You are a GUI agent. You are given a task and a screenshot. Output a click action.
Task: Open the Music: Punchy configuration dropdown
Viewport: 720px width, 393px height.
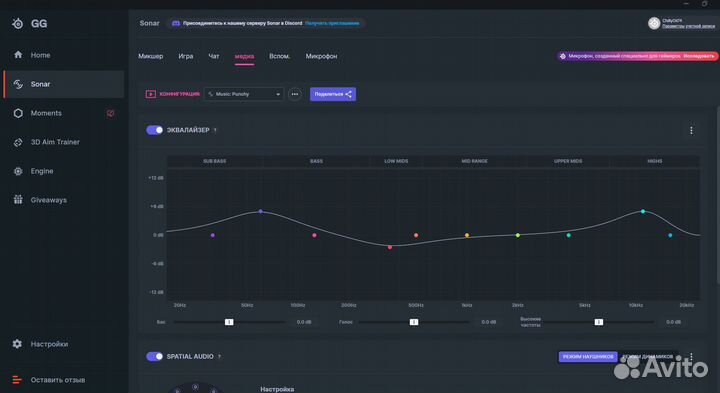click(x=243, y=94)
